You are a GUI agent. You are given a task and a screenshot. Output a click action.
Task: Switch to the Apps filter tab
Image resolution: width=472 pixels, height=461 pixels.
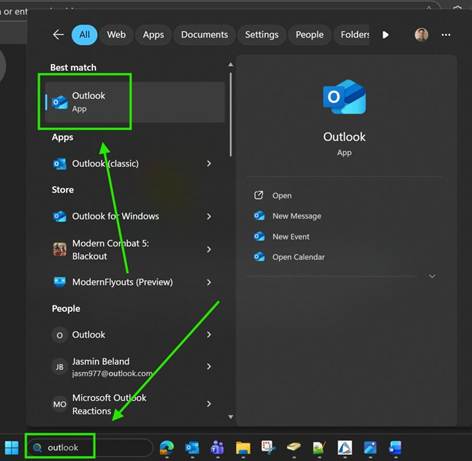tap(153, 35)
